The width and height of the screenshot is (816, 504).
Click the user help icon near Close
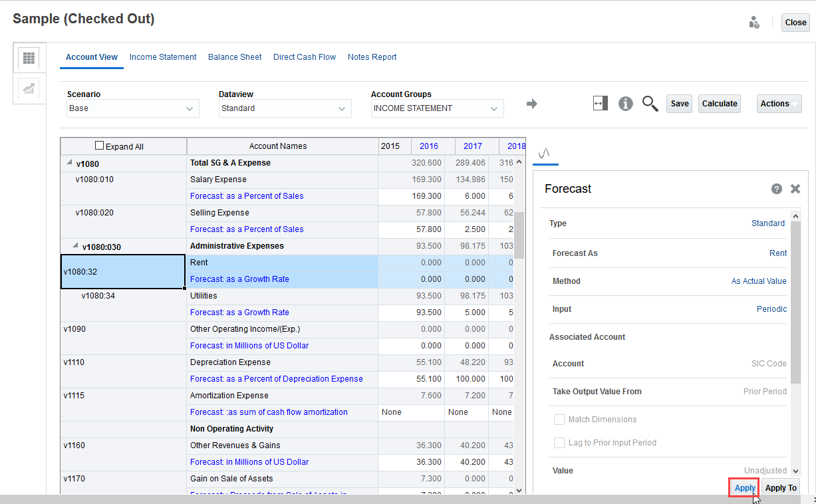(x=754, y=23)
